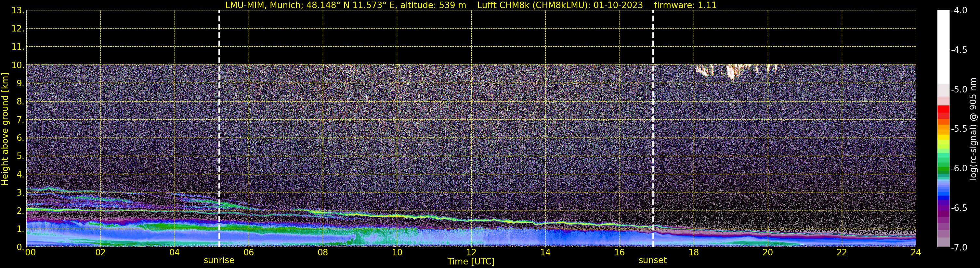Screen dimensions: 980x268
Task: Click the '08' time tick label
Action: tap(323, 252)
